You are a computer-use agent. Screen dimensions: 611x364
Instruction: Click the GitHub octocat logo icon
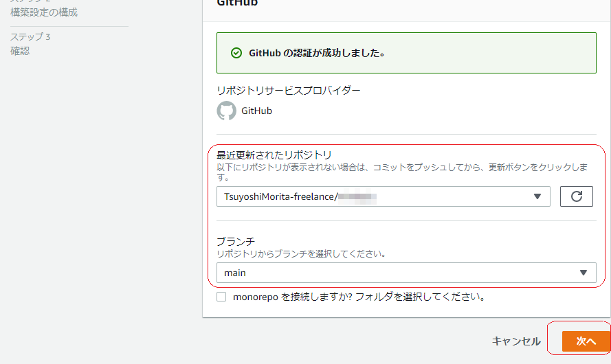point(226,111)
